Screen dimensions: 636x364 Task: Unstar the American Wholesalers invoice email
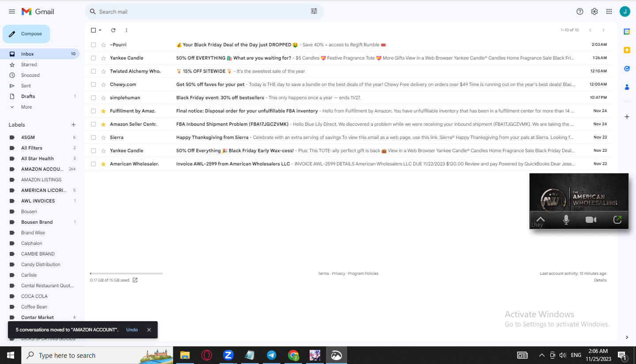tap(103, 164)
